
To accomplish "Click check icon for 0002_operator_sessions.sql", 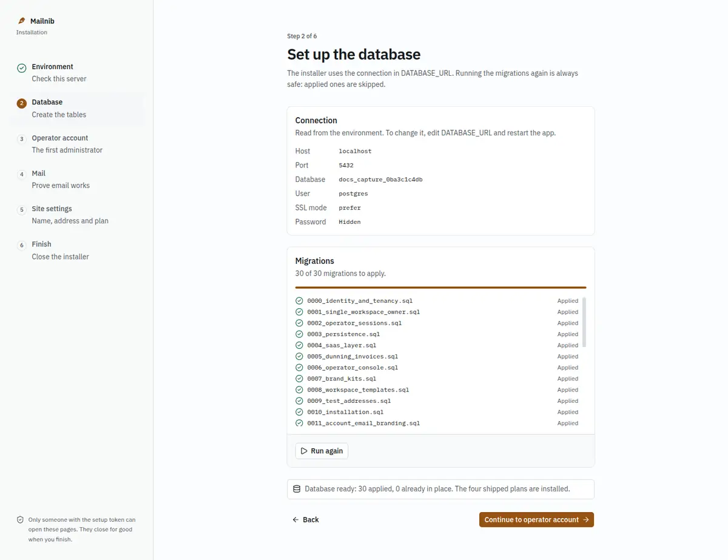I will point(299,323).
